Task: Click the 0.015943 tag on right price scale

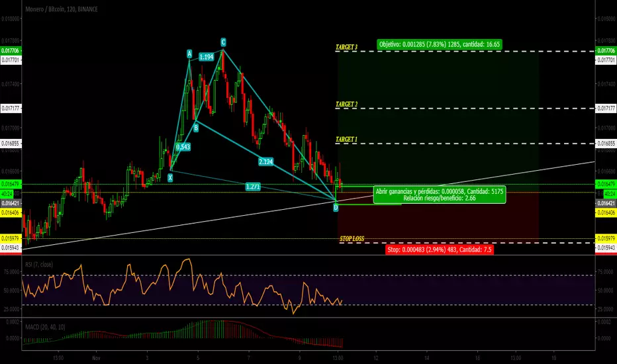Action: [606, 248]
